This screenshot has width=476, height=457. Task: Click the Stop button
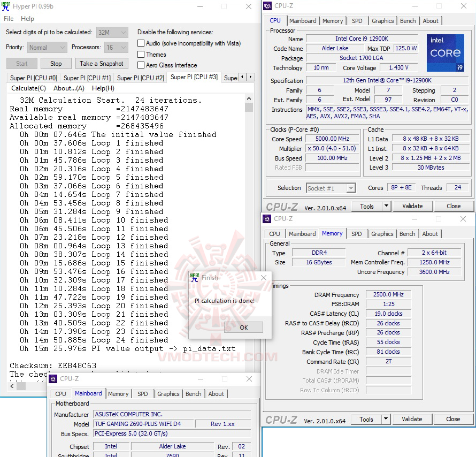pyautogui.click(x=56, y=64)
